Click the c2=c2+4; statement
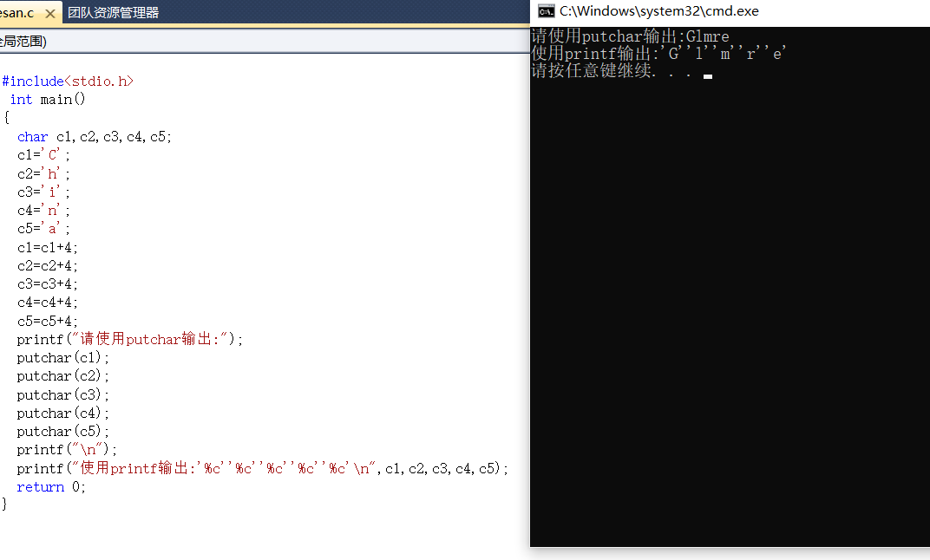The width and height of the screenshot is (930, 560). (48, 265)
